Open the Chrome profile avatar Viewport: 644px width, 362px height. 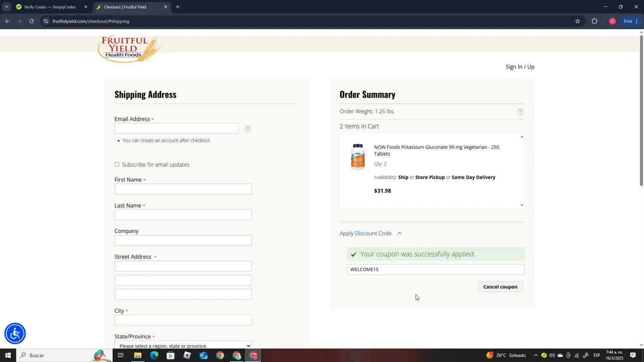(612, 21)
